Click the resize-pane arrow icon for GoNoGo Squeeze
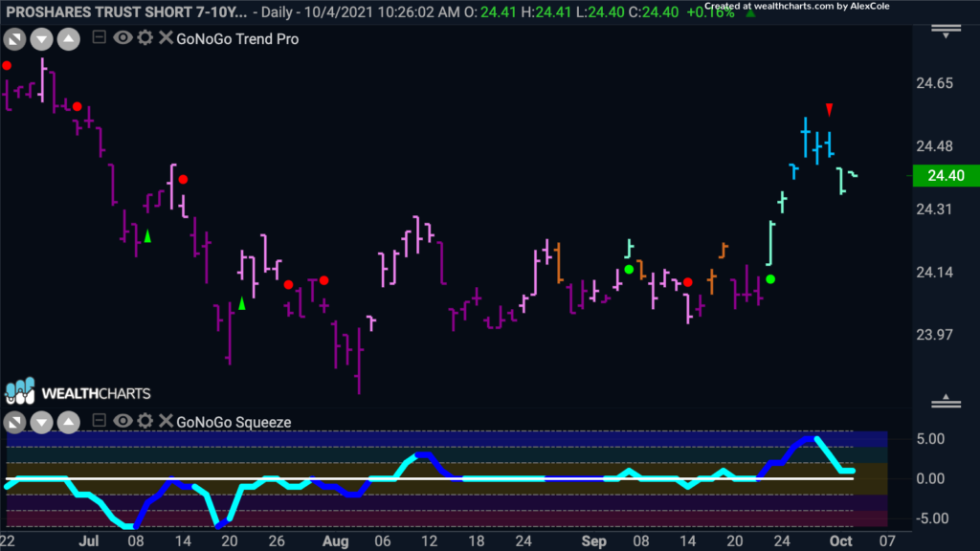The width and height of the screenshot is (980, 551). click(x=14, y=422)
